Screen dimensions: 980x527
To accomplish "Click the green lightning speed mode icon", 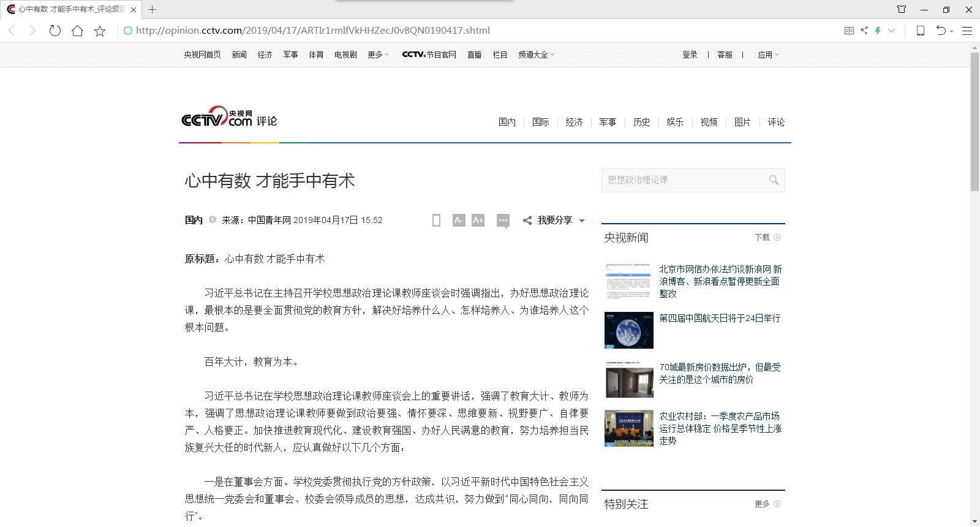I will [x=878, y=31].
